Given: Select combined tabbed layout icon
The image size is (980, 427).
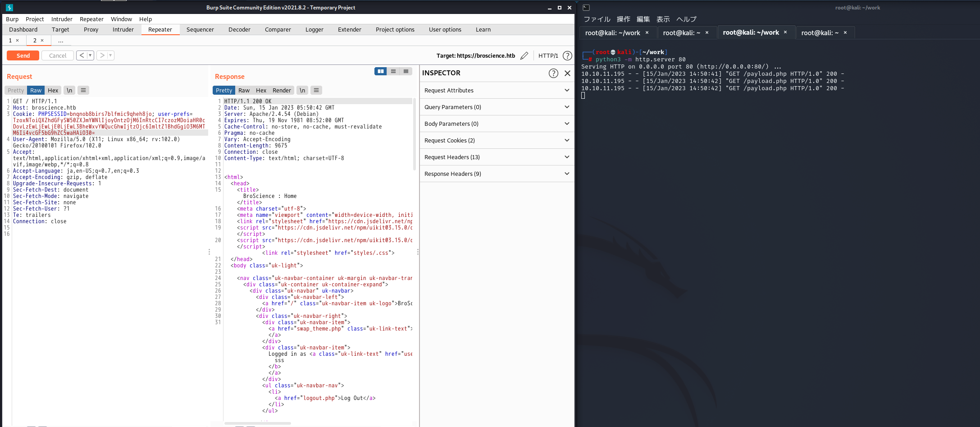Looking at the screenshot, I should click(x=406, y=71).
